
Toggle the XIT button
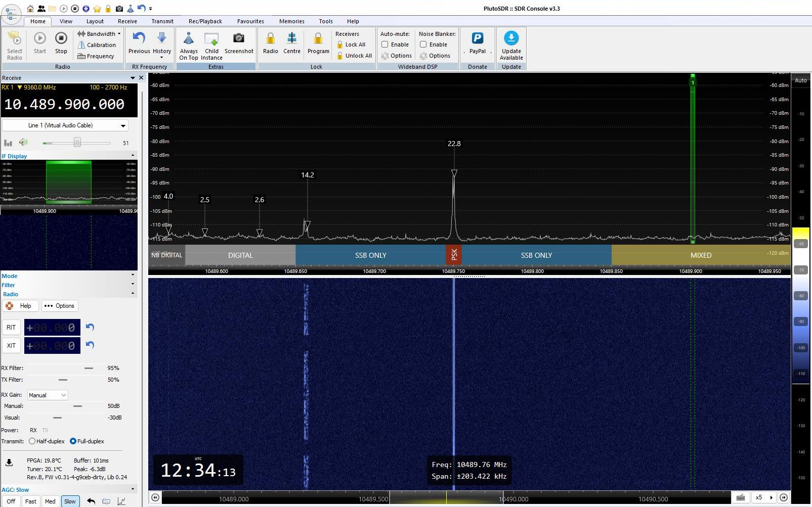coord(11,345)
